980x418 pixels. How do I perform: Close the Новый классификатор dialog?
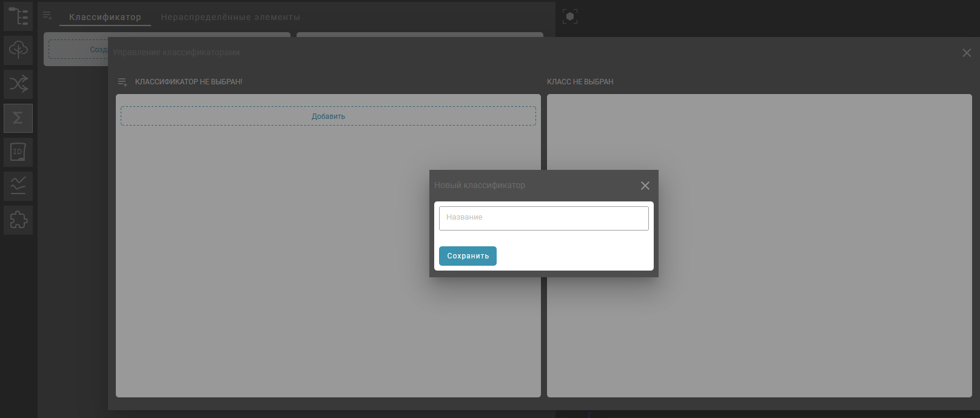point(645,186)
